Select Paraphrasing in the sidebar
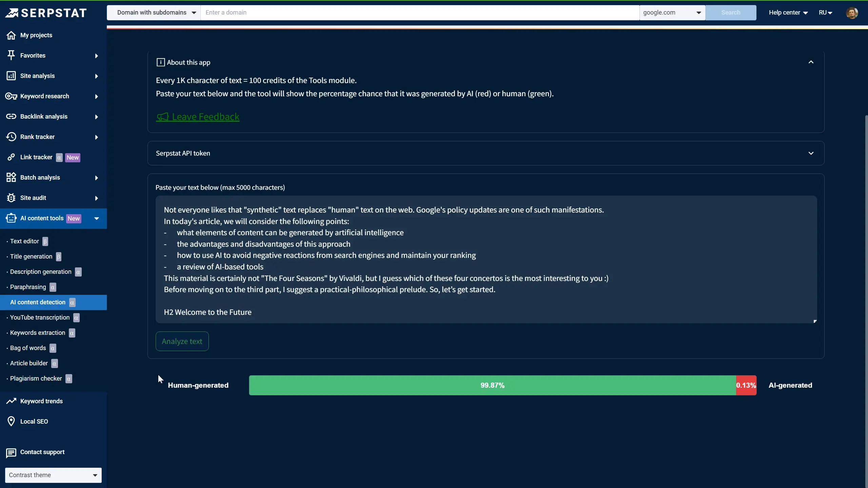Image resolution: width=868 pixels, height=488 pixels. tap(28, 287)
